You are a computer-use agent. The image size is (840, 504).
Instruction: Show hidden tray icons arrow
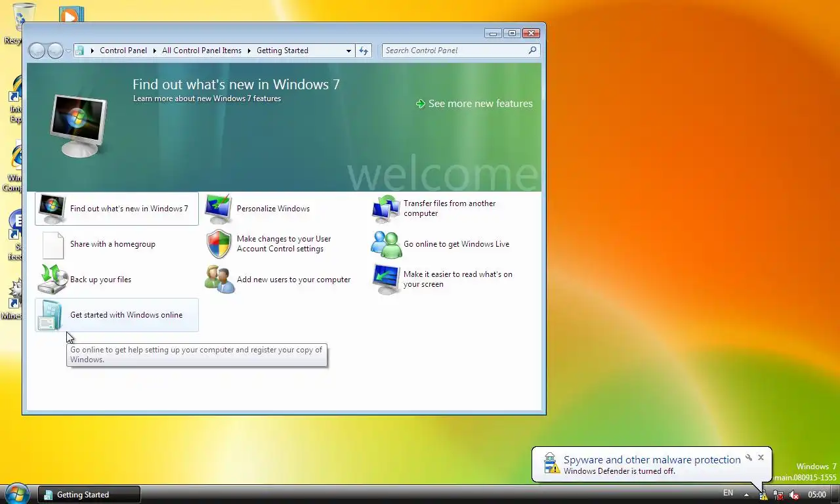(x=746, y=495)
